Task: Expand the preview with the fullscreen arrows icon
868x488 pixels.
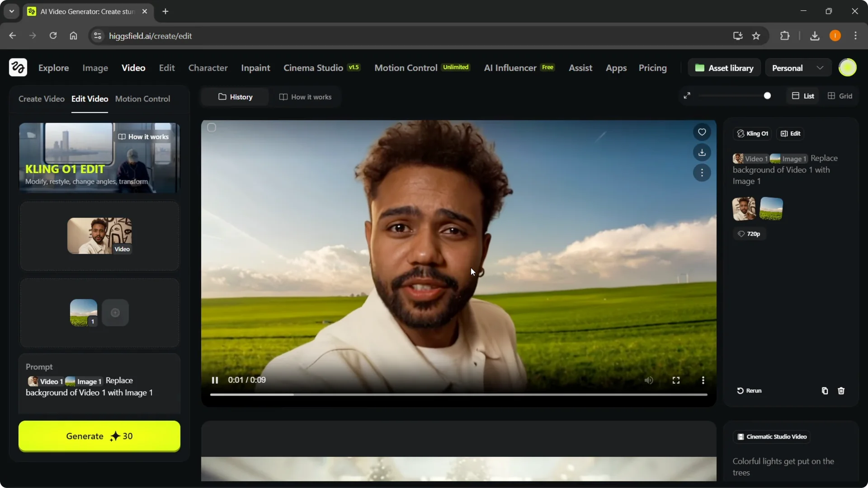Action: [x=687, y=95]
